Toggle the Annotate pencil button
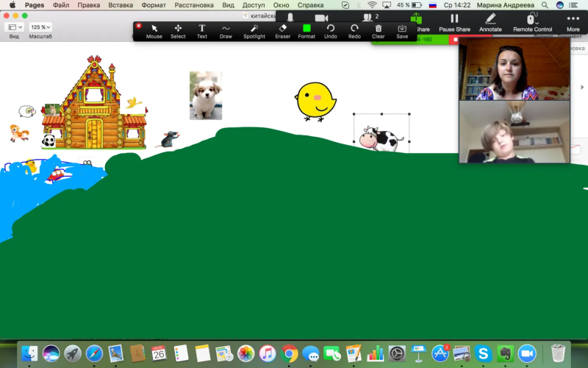The image size is (588, 368). pyautogui.click(x=490, y=23)
